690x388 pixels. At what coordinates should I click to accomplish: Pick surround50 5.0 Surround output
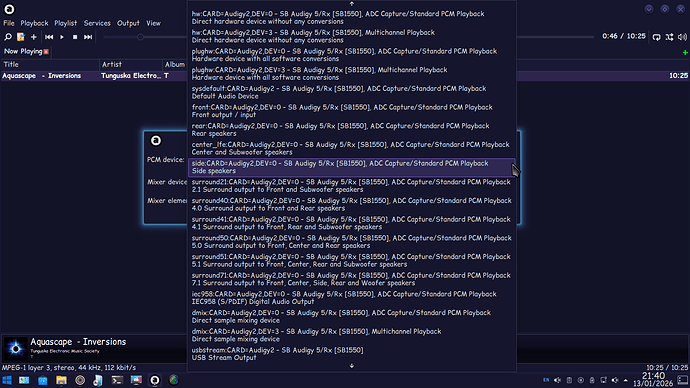click(x=352, y=242)
